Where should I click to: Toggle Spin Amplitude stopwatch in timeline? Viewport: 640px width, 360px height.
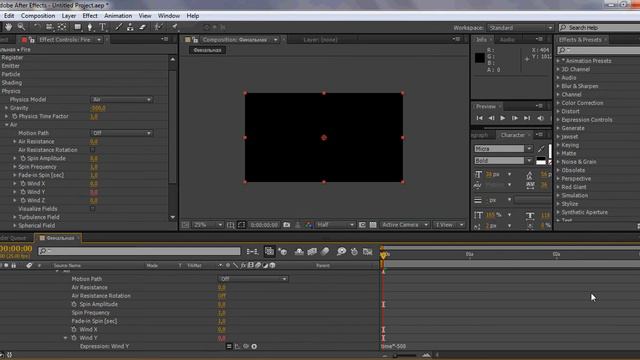click(x=74, y=304)
